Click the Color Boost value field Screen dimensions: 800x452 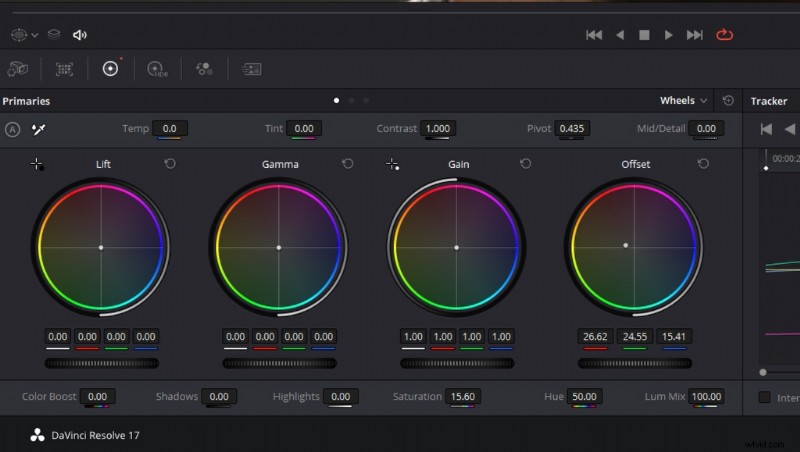97,397
